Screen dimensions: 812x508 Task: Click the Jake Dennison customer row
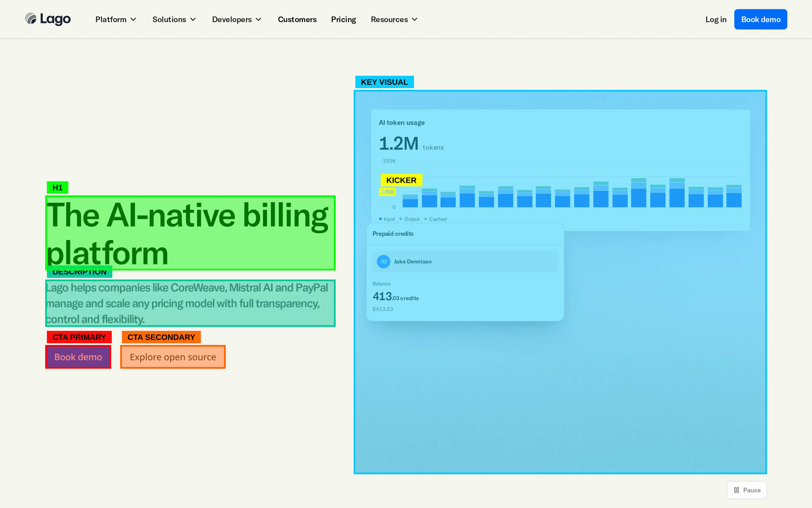click(x=465, y=261)
